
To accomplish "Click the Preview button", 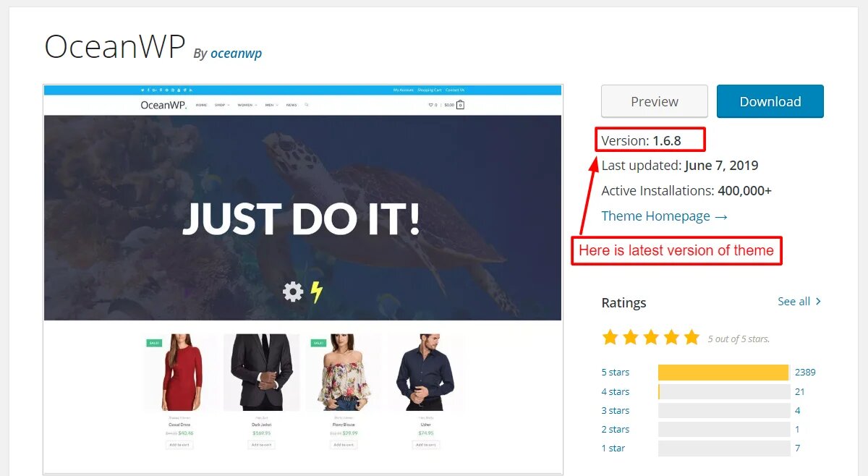I will [x=655, y=101].
